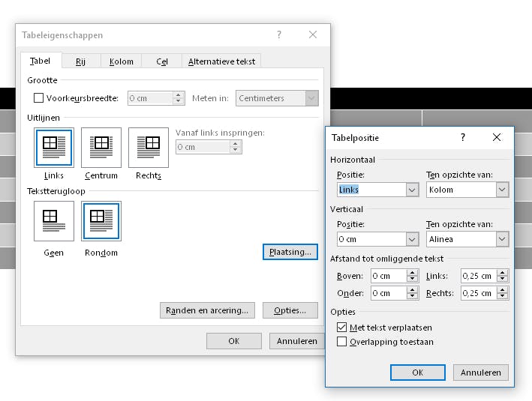Click Annuleren in Tabelpositie dialog

pyautogui.click(x=481, y=373)
